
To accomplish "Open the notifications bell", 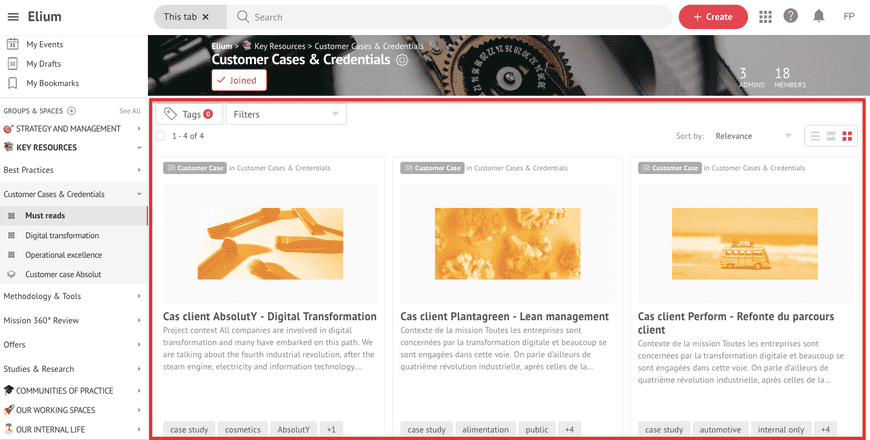I will tap(818, 16).
